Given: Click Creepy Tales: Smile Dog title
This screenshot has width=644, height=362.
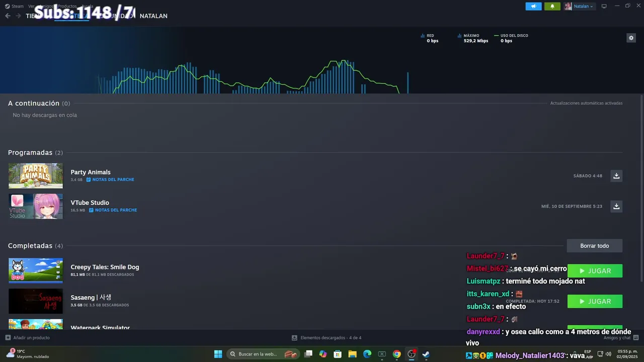Looking at the screenshot, I should 105,267.
